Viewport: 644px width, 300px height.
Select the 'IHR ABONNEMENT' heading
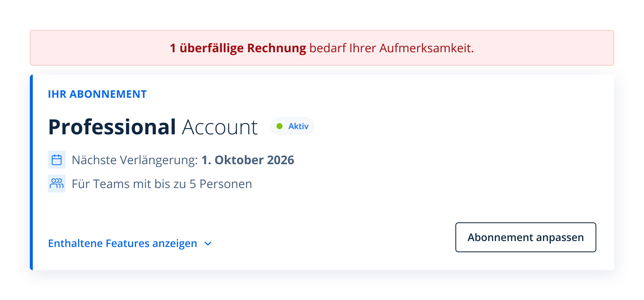pos(97,94)
